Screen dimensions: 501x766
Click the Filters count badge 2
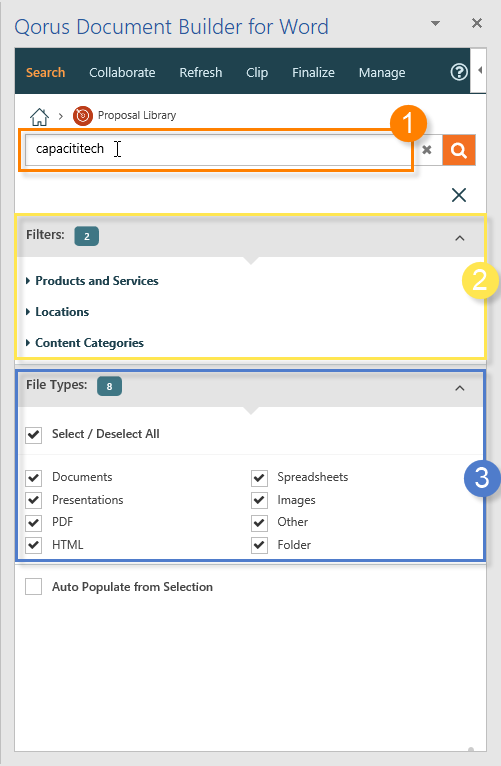tap(86, 236)
